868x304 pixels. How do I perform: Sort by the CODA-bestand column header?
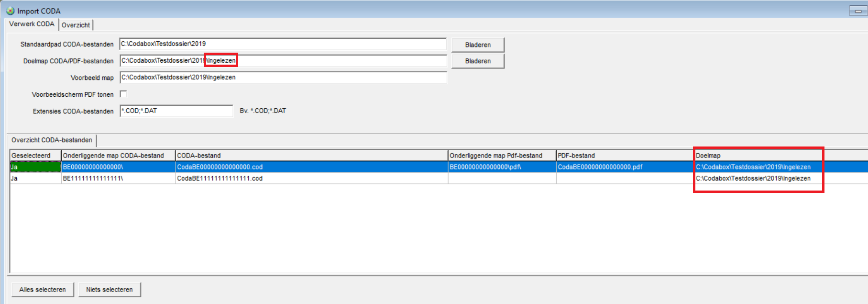tap(311, 156)
